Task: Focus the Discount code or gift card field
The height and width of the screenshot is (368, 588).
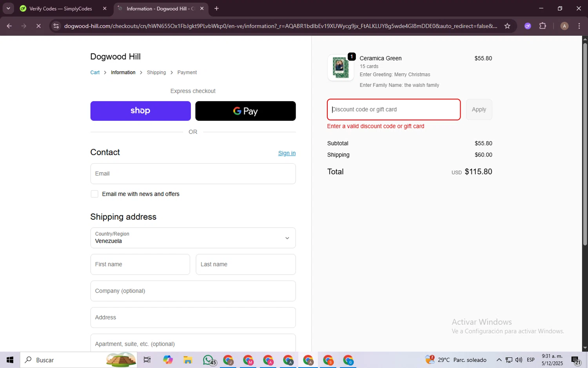Action: [x=394, y=109]
